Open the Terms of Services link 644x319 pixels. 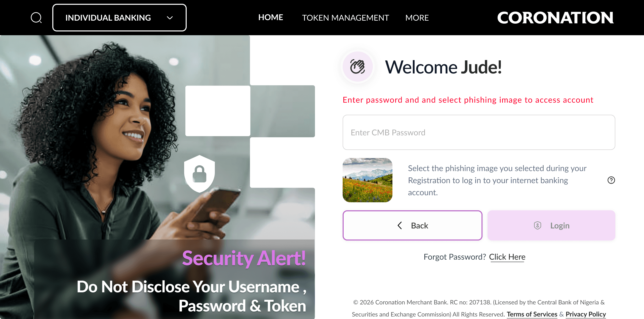(x=532, y=314)
